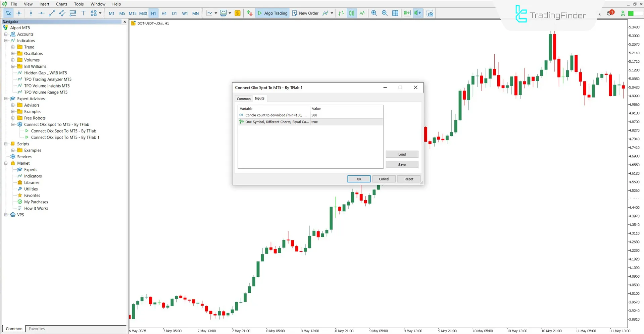This screenshot has width=644, height=334.
Task: Select the Inputs tab in dialog
Action: [x=259, y=98]
